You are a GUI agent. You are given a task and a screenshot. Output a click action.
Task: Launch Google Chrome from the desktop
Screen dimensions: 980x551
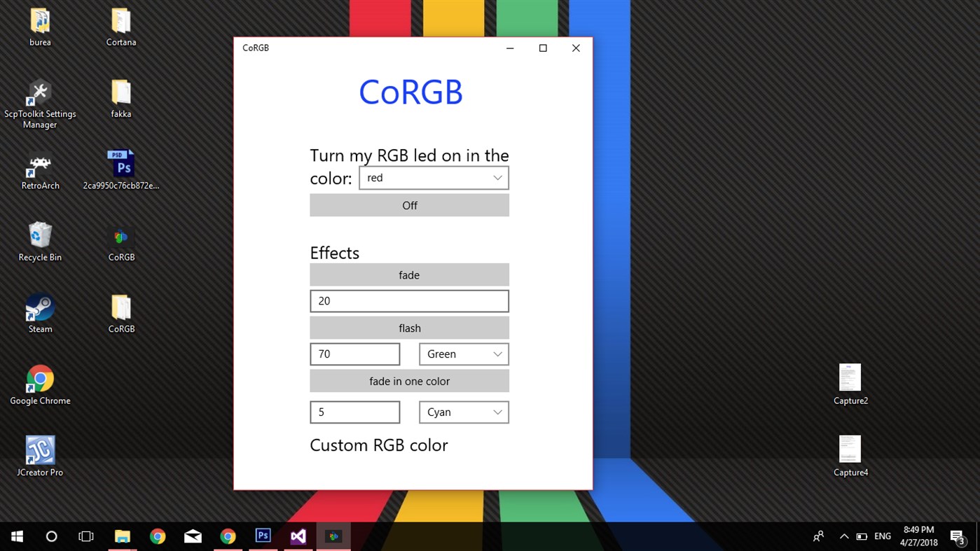[40, 378]
